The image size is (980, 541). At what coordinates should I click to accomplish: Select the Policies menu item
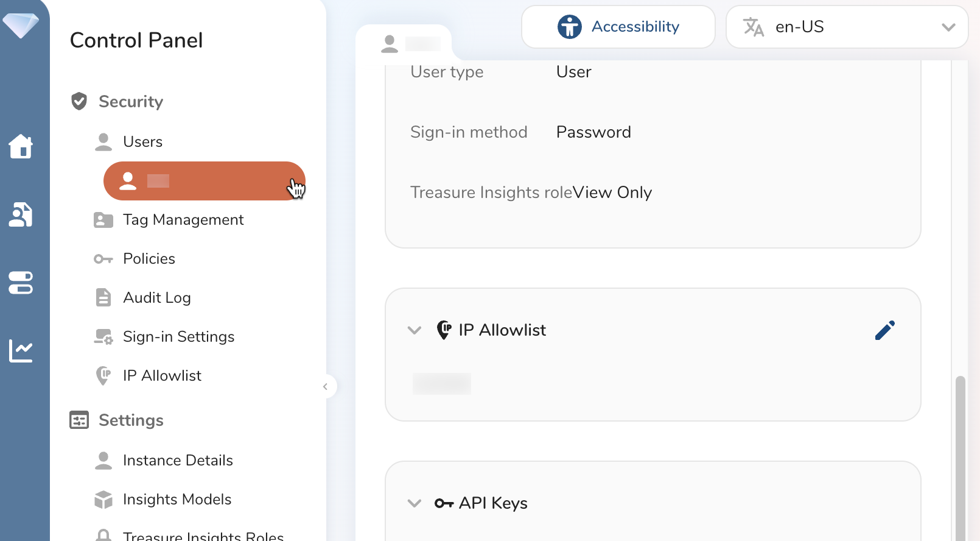[149, 259]
